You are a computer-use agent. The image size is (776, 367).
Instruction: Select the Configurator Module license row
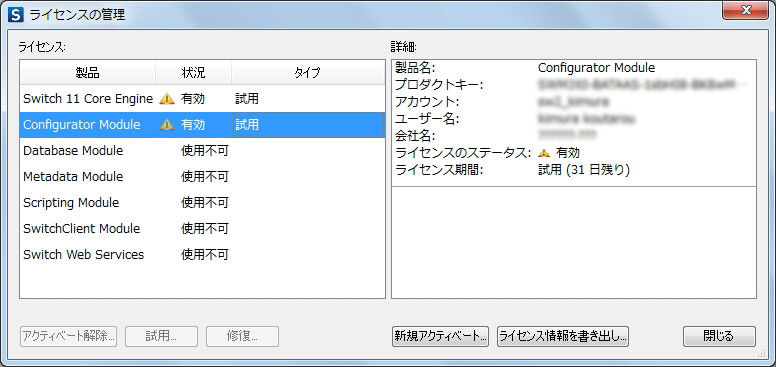pos(202,125)
